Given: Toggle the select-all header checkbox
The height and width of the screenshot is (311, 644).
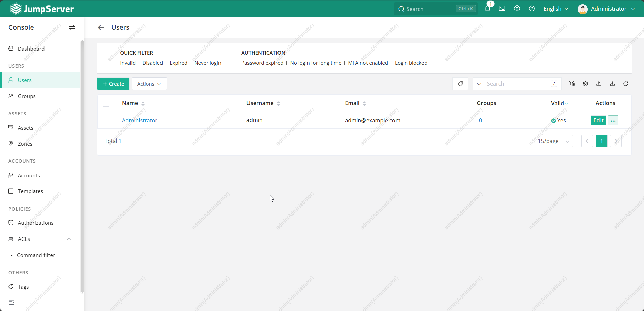Looking at the screenshot, I should [106, 103].
